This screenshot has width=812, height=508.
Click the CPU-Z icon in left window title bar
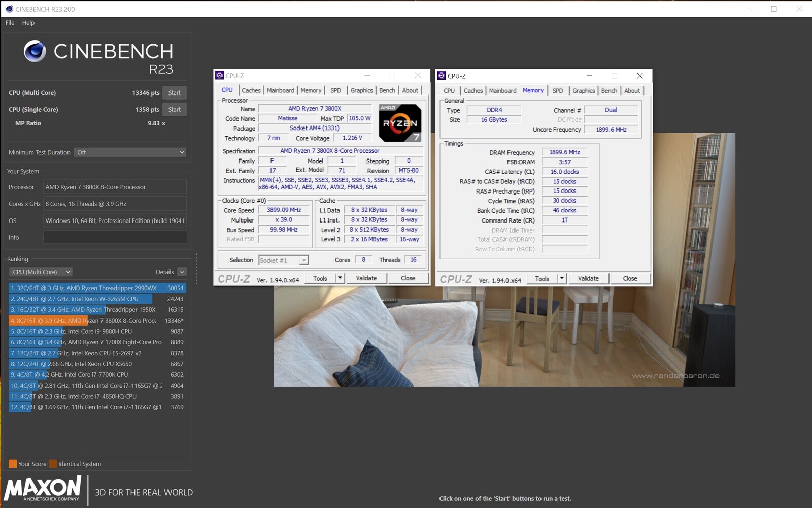219,75
